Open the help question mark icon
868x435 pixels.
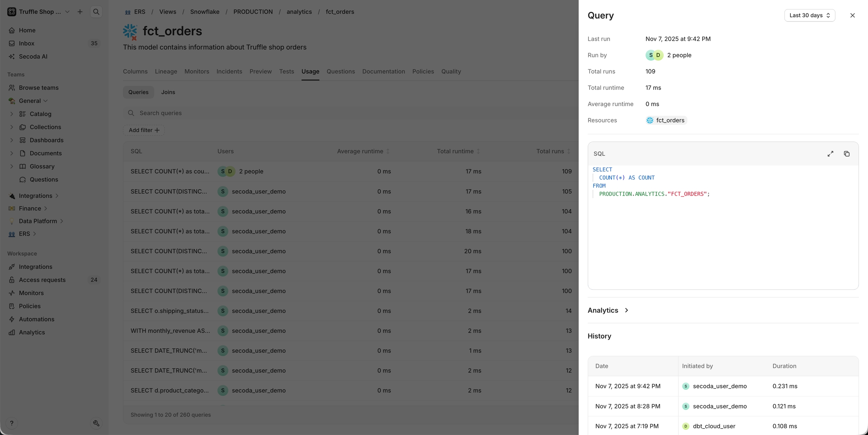pos(12,423)
